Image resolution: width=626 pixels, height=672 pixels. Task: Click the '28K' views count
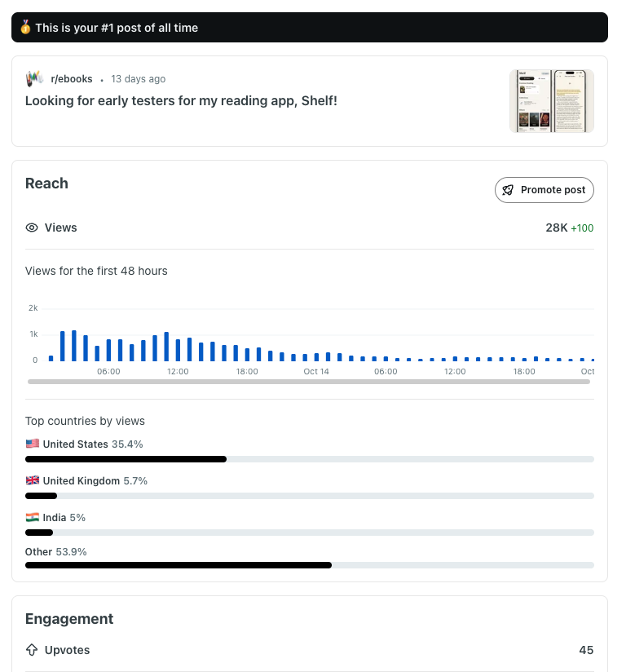(556, 228)
